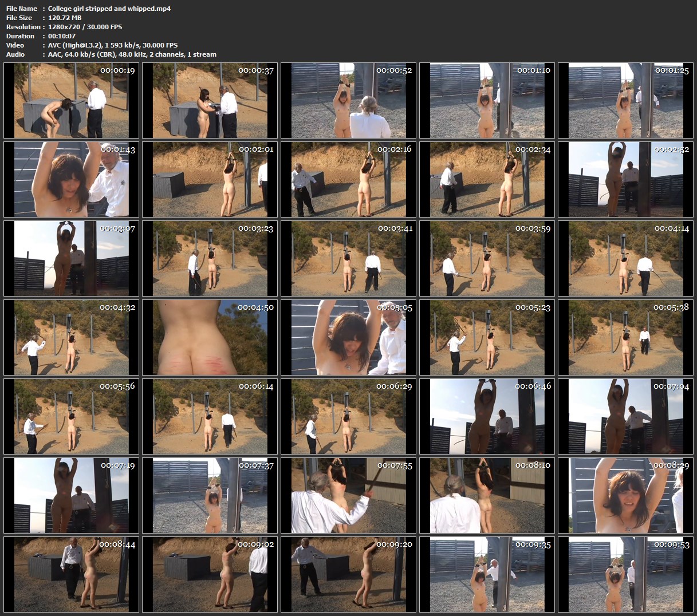
Task: Select the thumbnail stamped 00:03:07
Action: [x=72, y=259]
